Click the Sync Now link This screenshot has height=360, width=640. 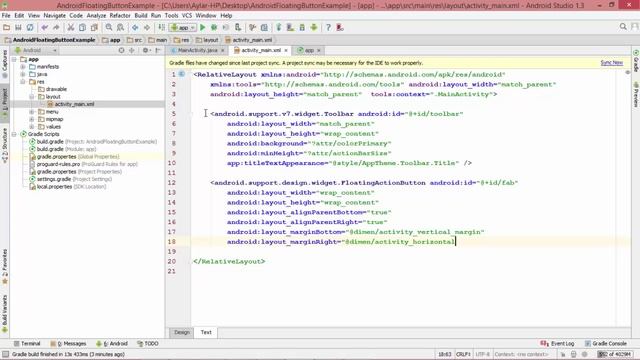(x=611, y=63)
